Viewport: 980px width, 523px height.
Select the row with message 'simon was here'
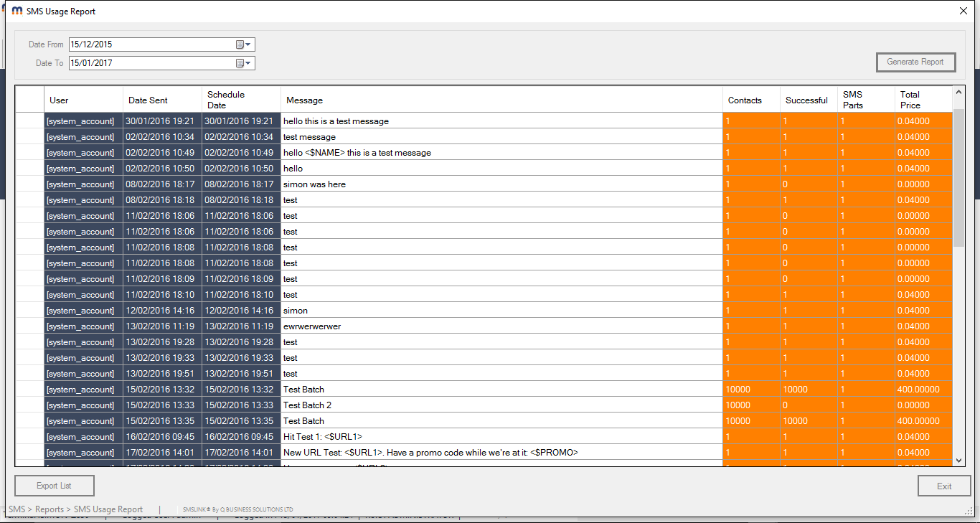click(501, 184)
